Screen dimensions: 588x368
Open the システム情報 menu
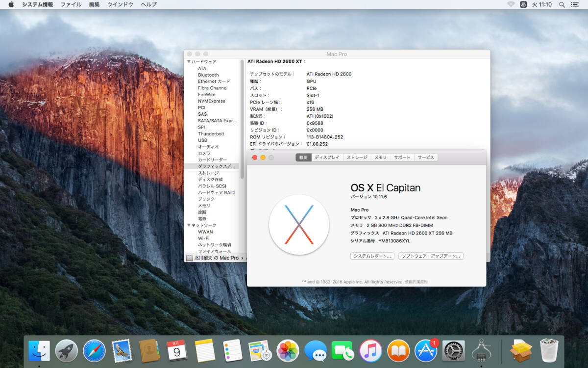[37, 4]
